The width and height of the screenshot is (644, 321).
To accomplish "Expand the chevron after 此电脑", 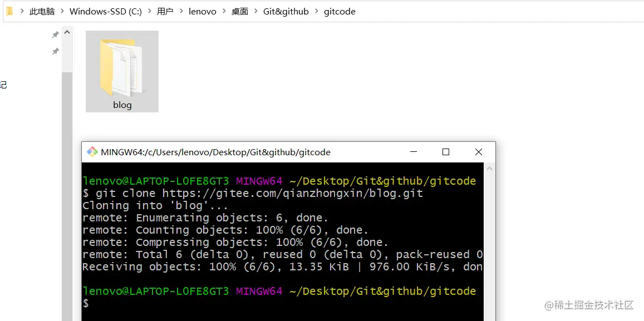I will (x=62, y=12).
